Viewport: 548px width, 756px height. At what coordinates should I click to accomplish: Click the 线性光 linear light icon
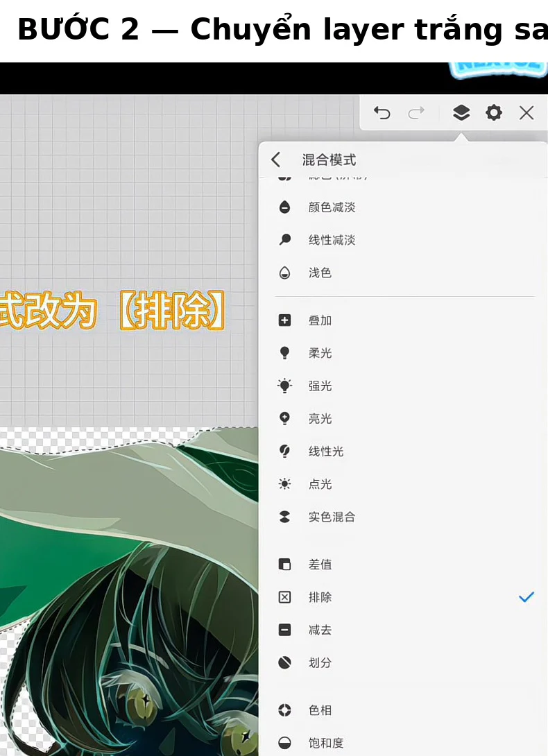[x=284, y=452]
